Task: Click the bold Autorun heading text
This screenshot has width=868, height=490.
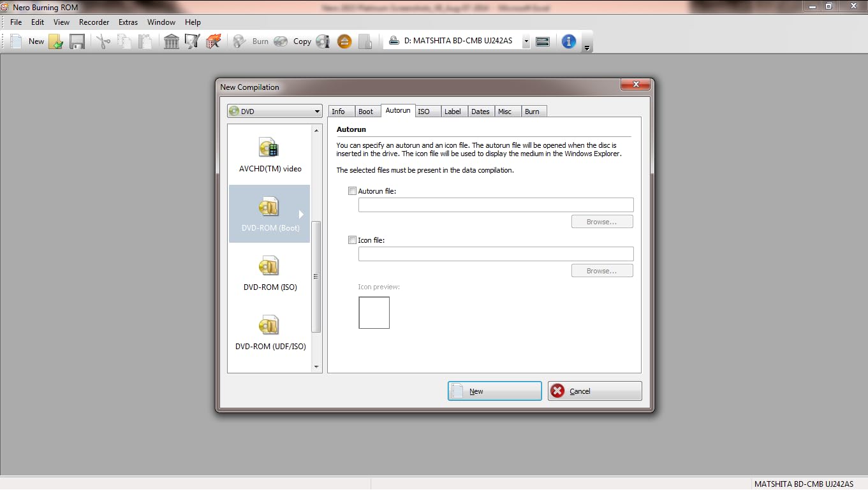Action: pos(351,129)
